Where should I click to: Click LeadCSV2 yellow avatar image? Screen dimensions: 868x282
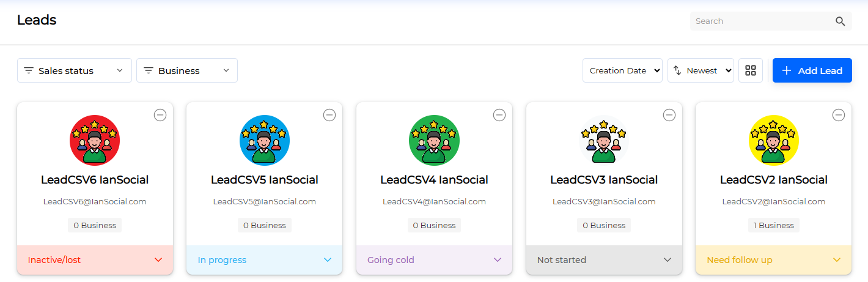coord(774,140)
